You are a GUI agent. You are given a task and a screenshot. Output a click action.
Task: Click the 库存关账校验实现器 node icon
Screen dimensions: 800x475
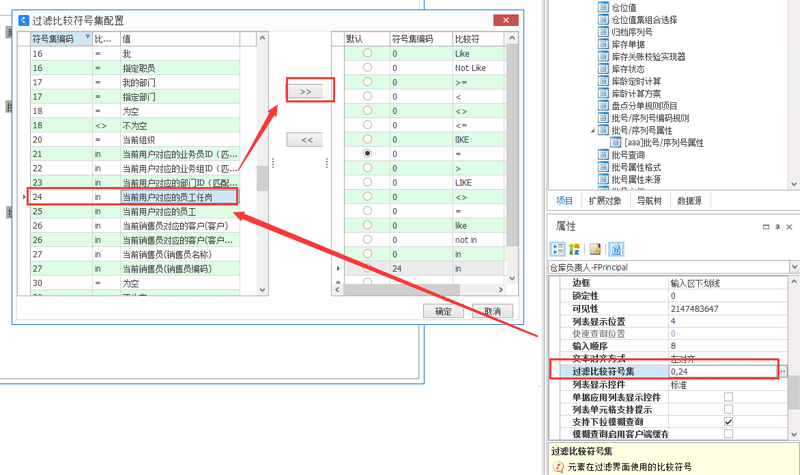coord(603,56)
